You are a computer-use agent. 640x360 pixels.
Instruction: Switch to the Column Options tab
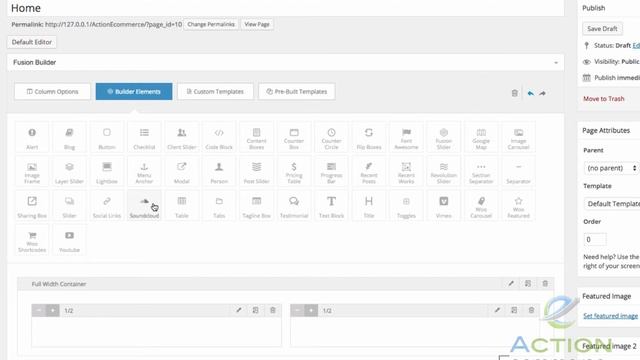pos(52,91)
